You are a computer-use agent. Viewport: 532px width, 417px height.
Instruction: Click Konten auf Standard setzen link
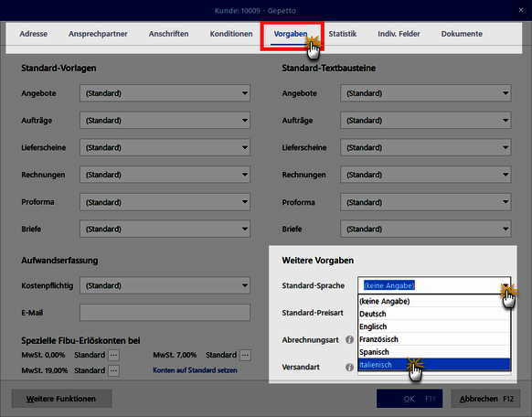click(x=195, y=370)
